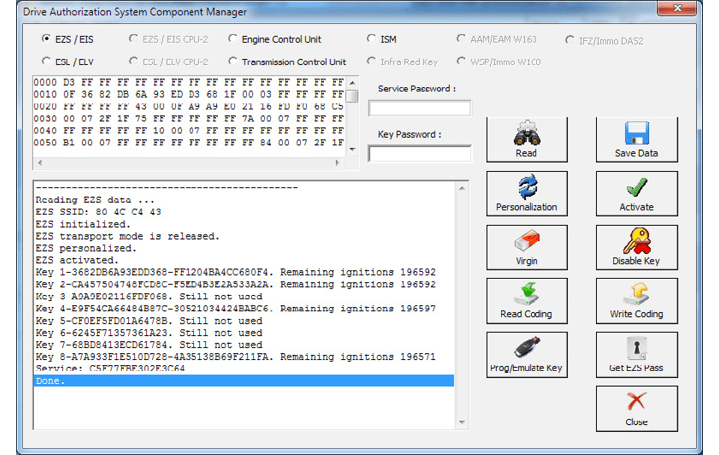719x455 pixels.
Task: Click into the Service Password field
Action: [419, 108]
